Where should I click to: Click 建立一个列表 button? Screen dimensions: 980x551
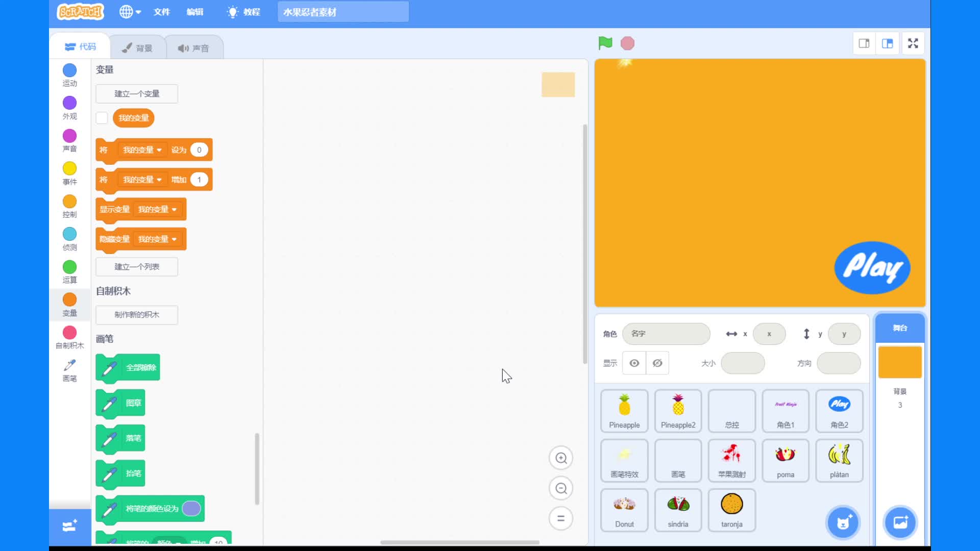137,266
